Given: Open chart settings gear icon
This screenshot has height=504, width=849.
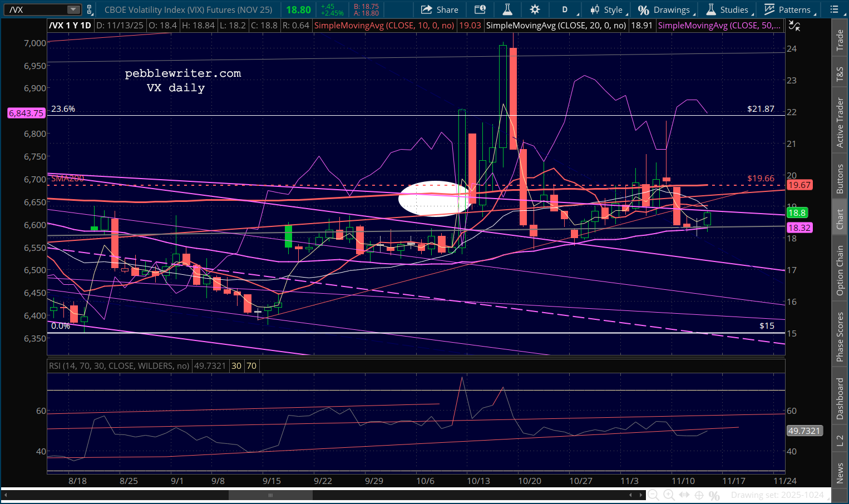Looking at the screenshot, I should [535, 9].
